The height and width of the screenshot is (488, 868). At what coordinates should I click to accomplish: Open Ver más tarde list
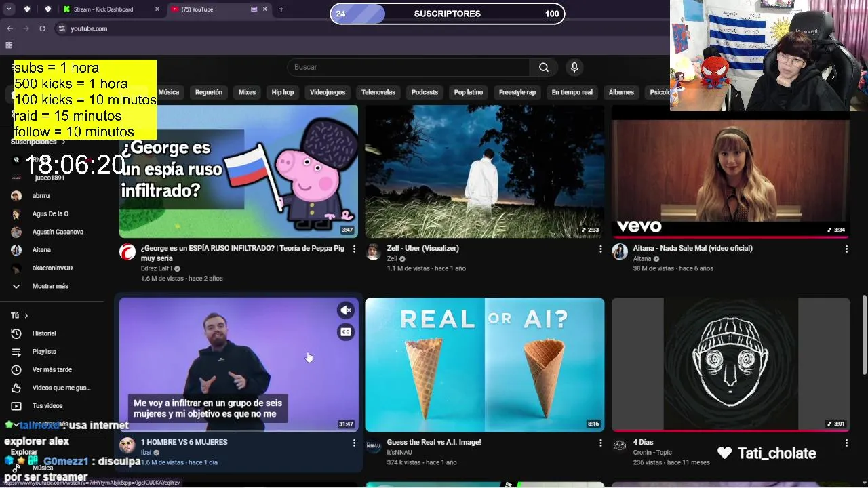tap(53, 369)
